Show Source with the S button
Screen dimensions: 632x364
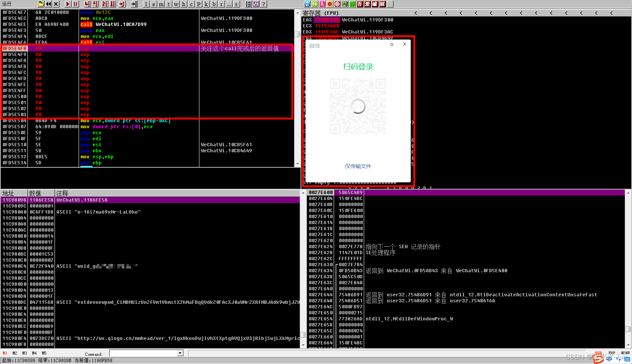[236, 4]
